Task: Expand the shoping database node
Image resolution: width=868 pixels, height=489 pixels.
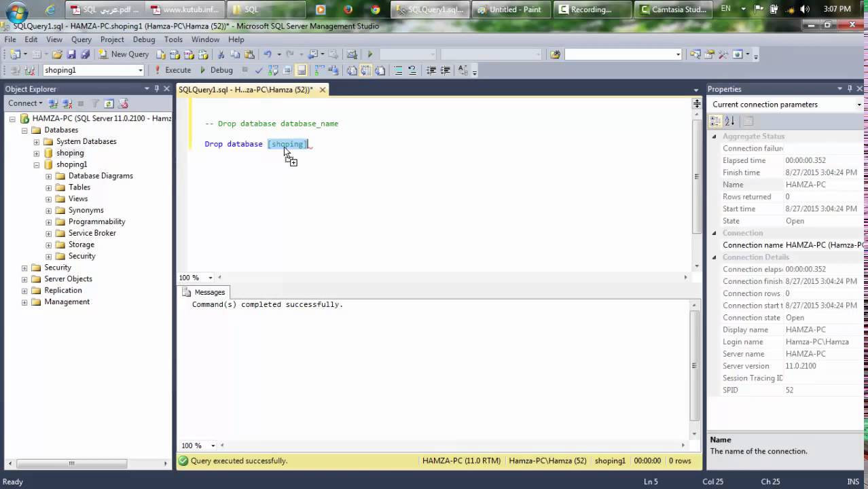Action: click(x=37, y=153)
